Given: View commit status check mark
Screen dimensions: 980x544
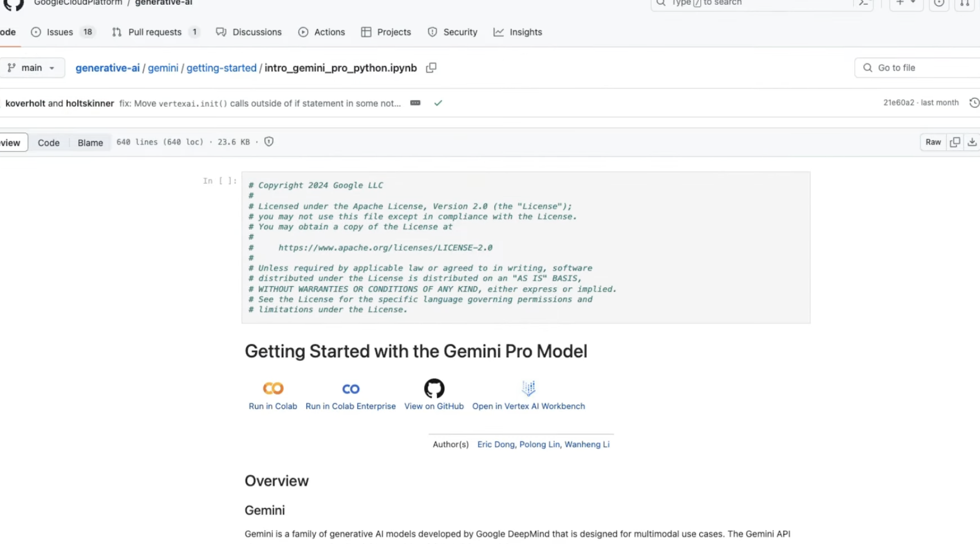Looking at the screenshot, I should click(438, 103).
